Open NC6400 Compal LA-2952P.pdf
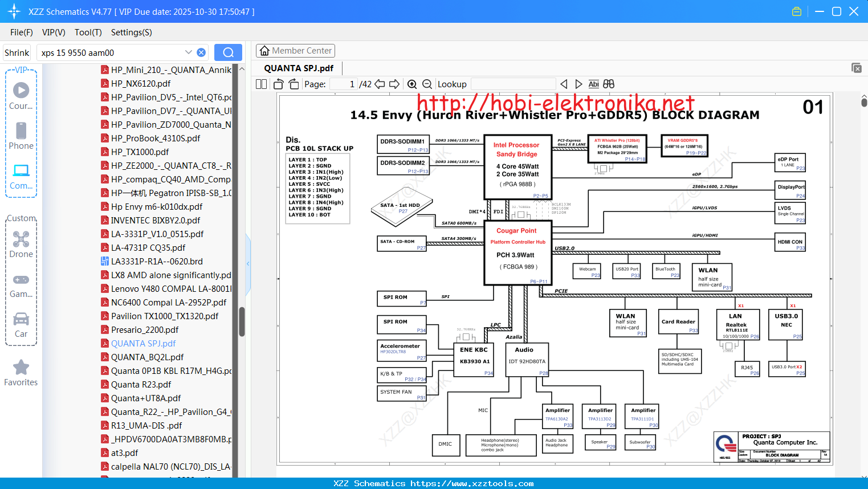The image size is (868, 489). click(x=169, y=302)
